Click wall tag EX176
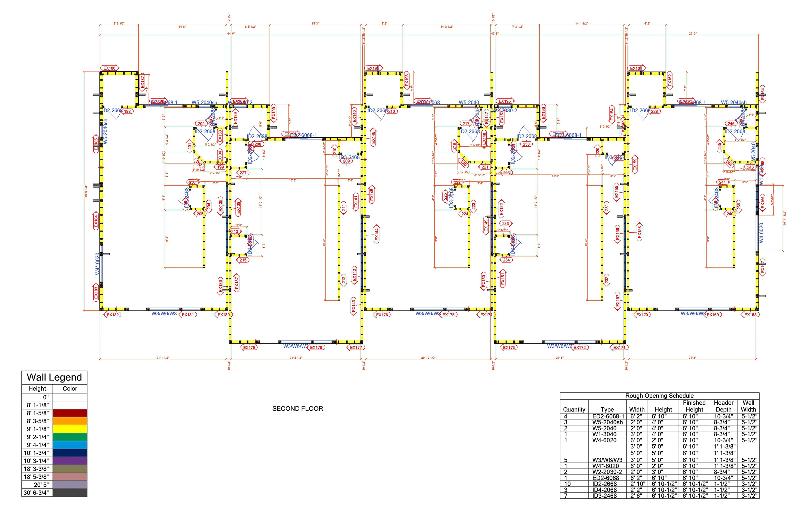Viewport: 812px width, 525px height. 382,315
